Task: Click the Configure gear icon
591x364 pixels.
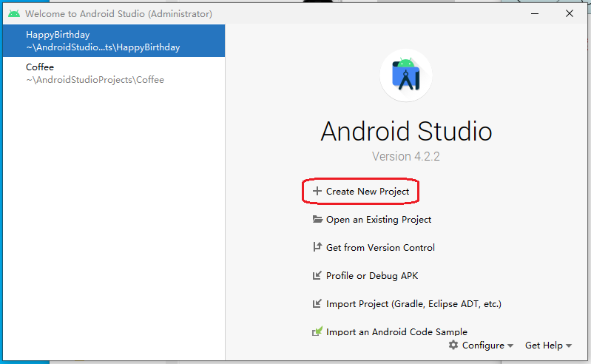Action: pos(453,345)
